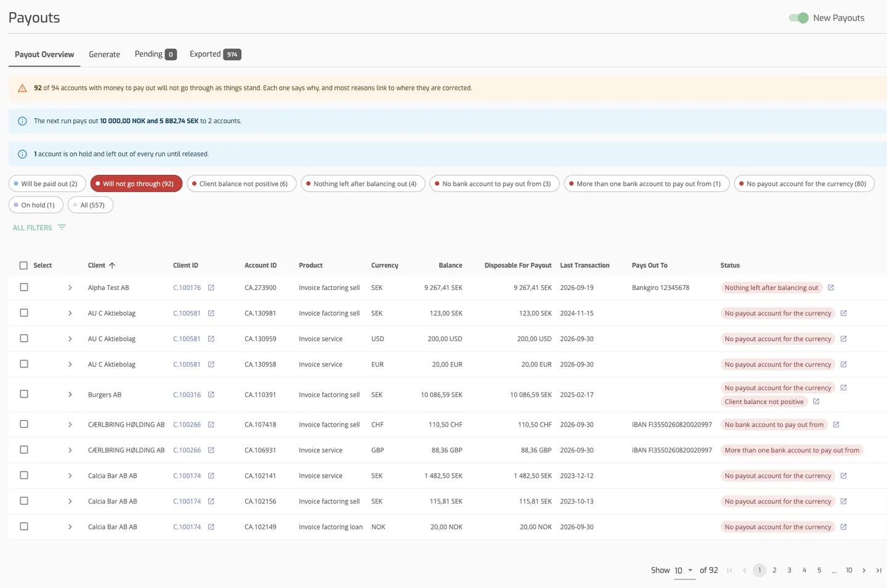
Task: Filter by Will be paid out (2)
Action: click(x=47, y=183)
